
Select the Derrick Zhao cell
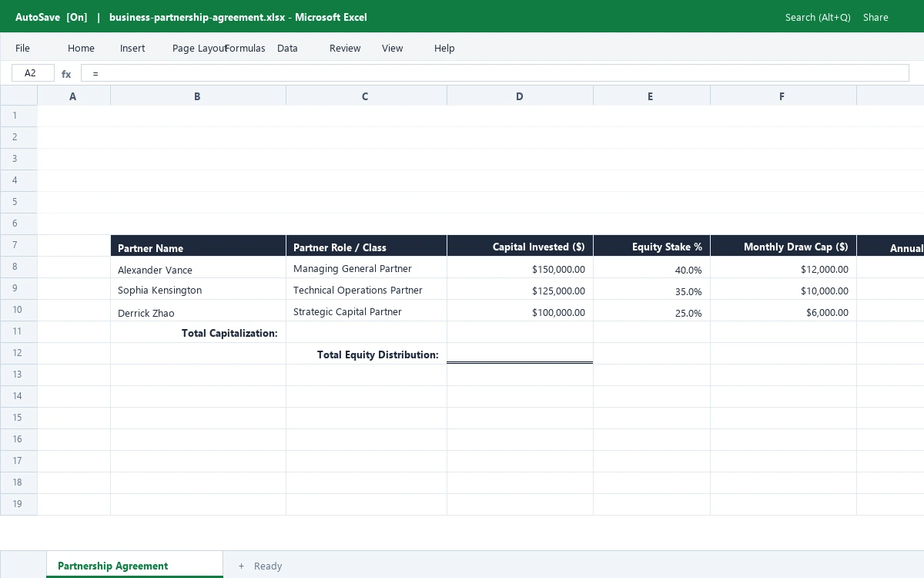pyautogui.click(x=198, y=311)
